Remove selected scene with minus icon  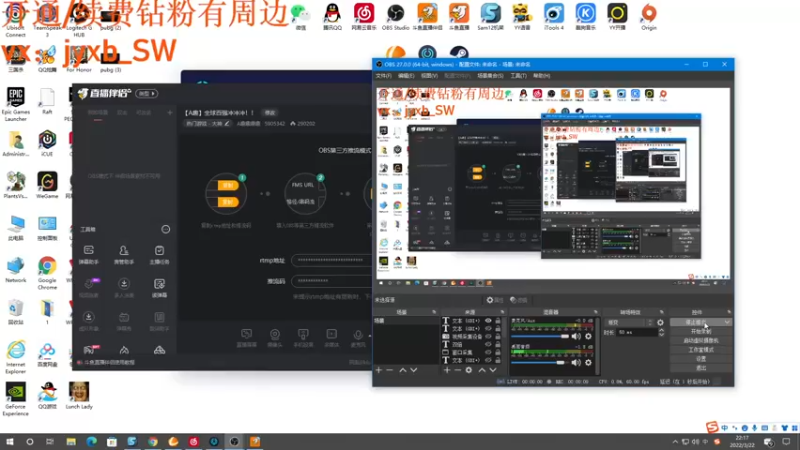(x=389, y=370)
